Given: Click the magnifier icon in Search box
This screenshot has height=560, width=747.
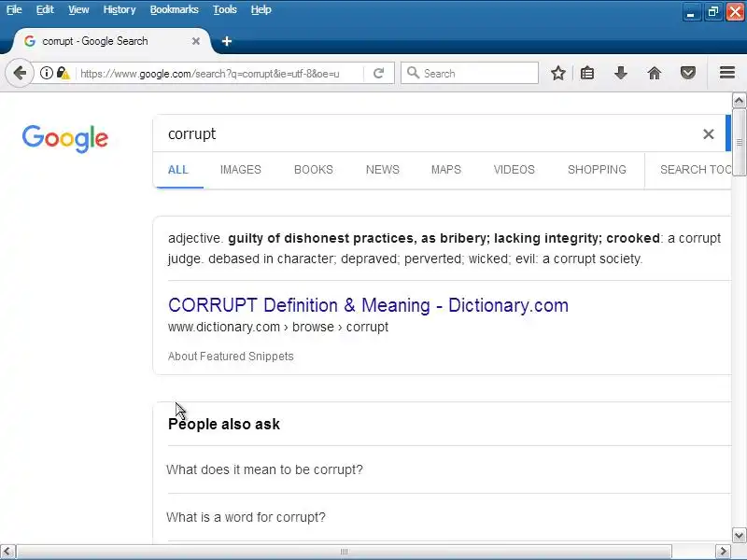Looking at the screenshot, I should click(413, 73).
